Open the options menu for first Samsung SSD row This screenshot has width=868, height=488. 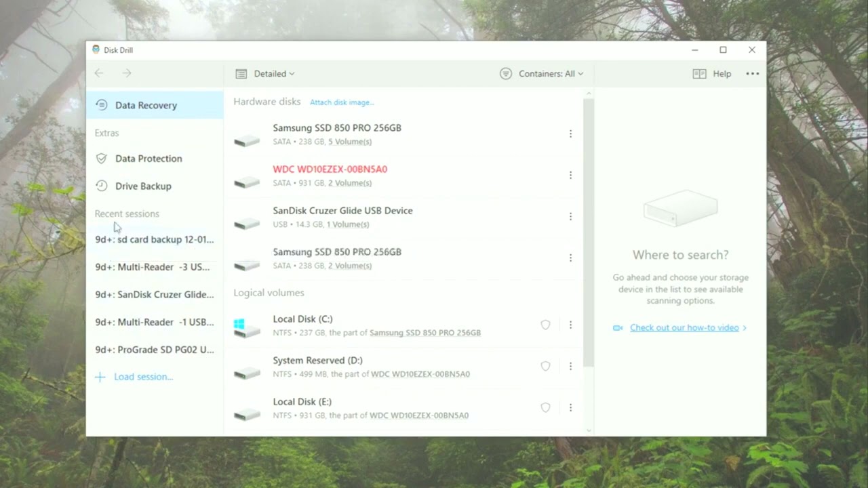pyautogui.click(x=570, y=134)
